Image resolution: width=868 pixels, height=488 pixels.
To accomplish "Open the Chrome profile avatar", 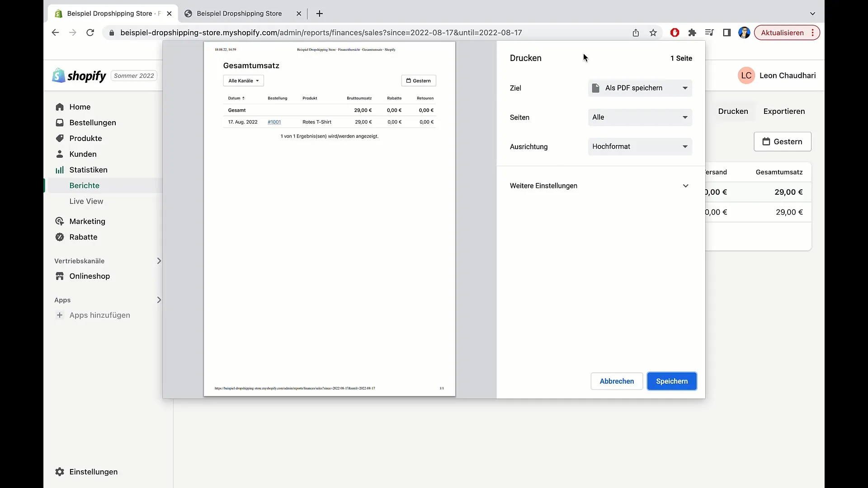I will (744, 33).
